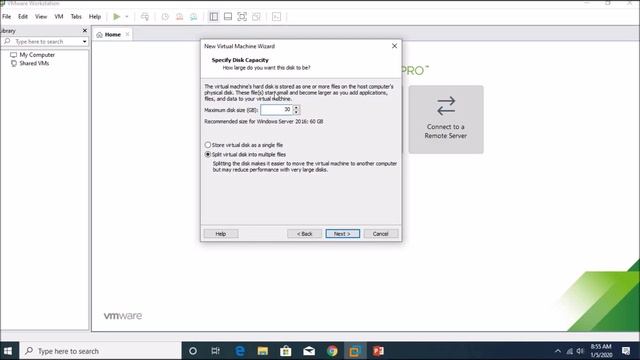The image size is (640, 360).
Task: Click the Take Snapshot clock icon
Action: pos(165,17)
